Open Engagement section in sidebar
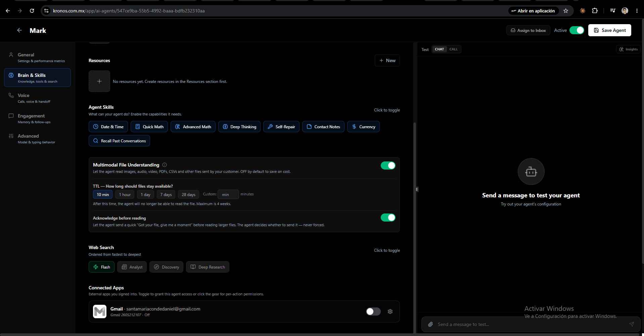The width and height of the screenshot is (644, 336). (37, 118)
